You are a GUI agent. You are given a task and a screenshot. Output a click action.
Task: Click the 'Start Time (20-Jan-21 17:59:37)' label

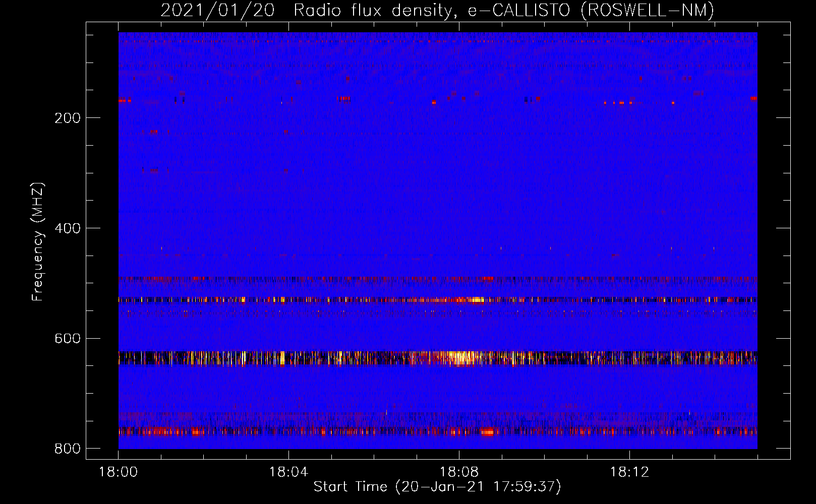click(x=437, y=487)
